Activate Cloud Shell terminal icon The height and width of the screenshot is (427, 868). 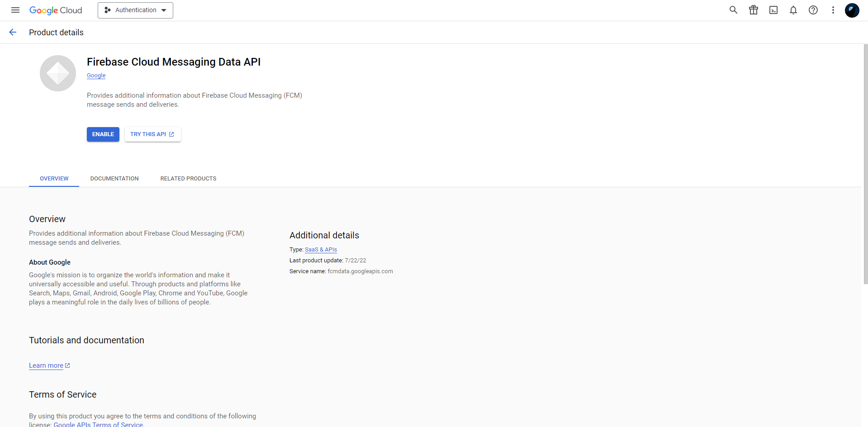pos(773,10)
